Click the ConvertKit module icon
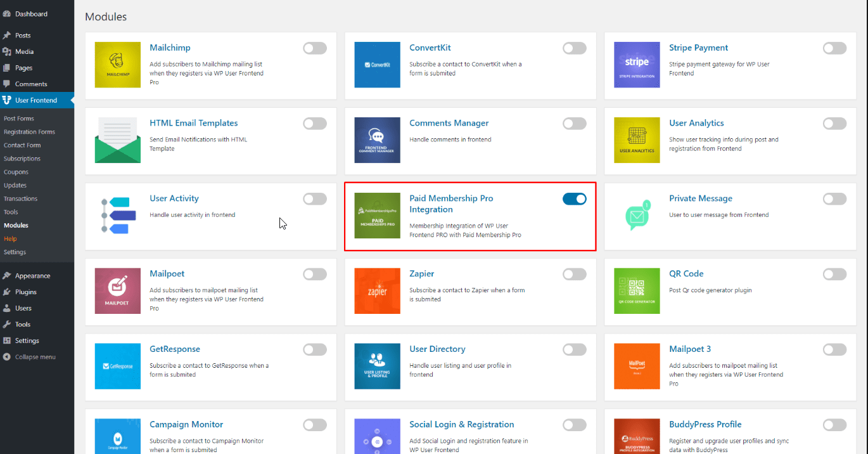Image resolution: width=868 pixels, height=454 pixels. pyautogui.click(x=377, y=65)
